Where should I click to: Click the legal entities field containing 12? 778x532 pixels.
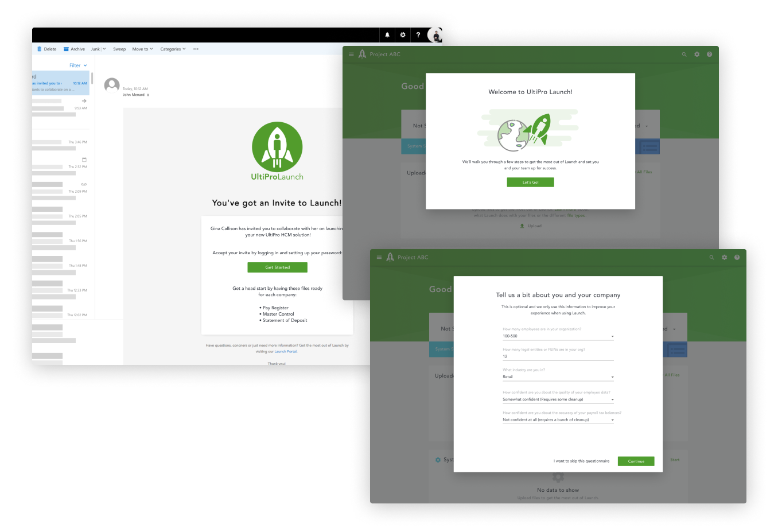click(x=558, y=356)
